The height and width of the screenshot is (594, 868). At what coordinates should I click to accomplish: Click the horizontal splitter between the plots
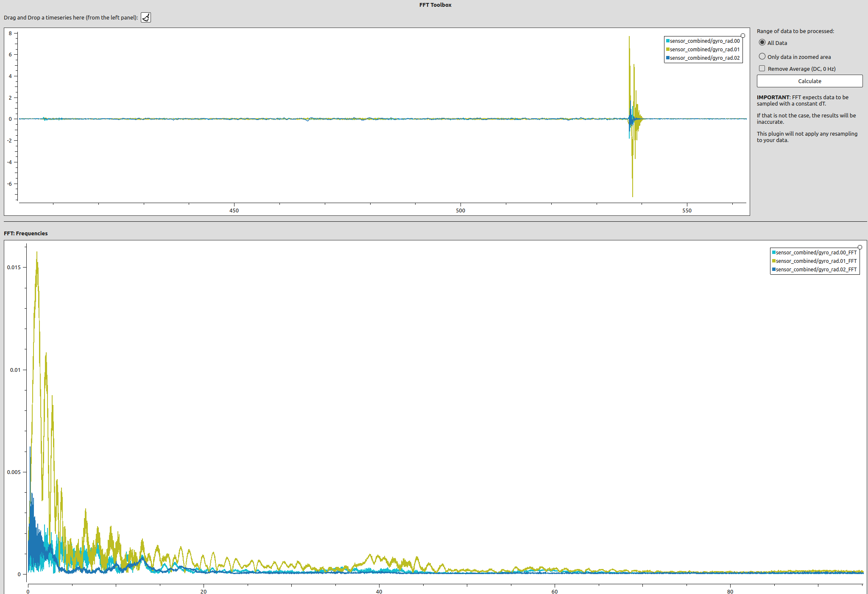435,221
